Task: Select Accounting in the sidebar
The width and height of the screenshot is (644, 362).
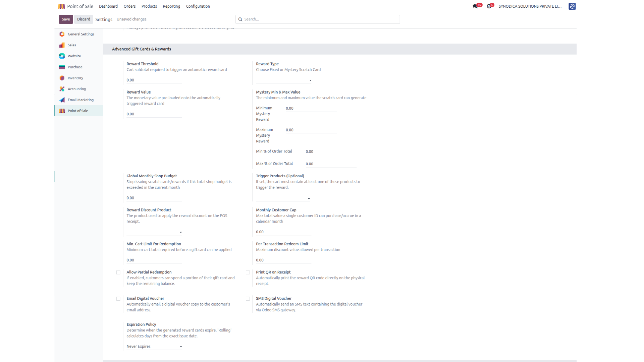Action: (x=79, y=89)
